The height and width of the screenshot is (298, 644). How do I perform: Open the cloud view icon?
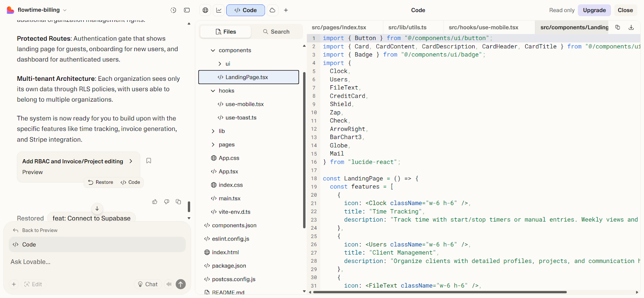272,10
